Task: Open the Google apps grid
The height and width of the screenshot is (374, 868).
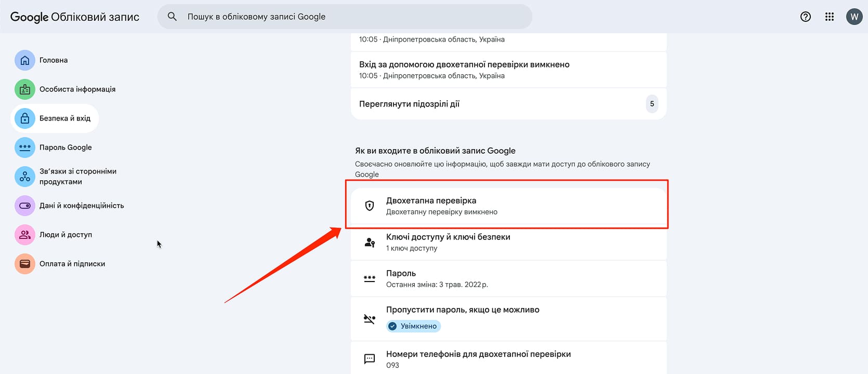Action: point(830,17)
